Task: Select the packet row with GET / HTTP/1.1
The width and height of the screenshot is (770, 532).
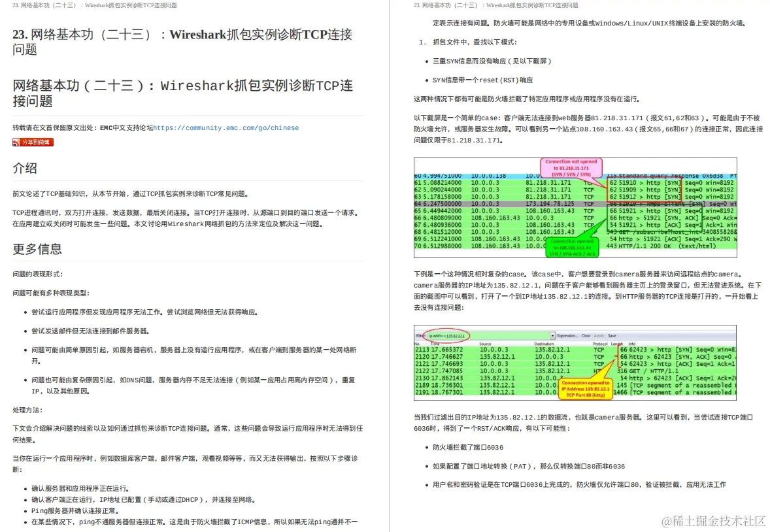Action: coord(523,370)
